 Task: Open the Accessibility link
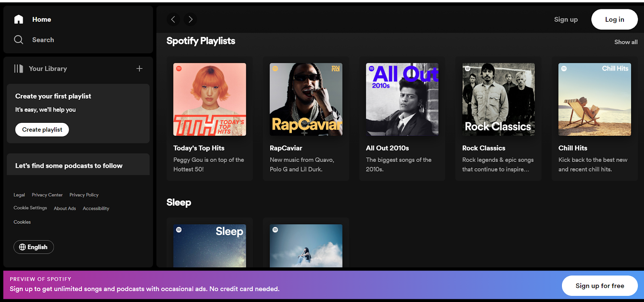point(96,209)
